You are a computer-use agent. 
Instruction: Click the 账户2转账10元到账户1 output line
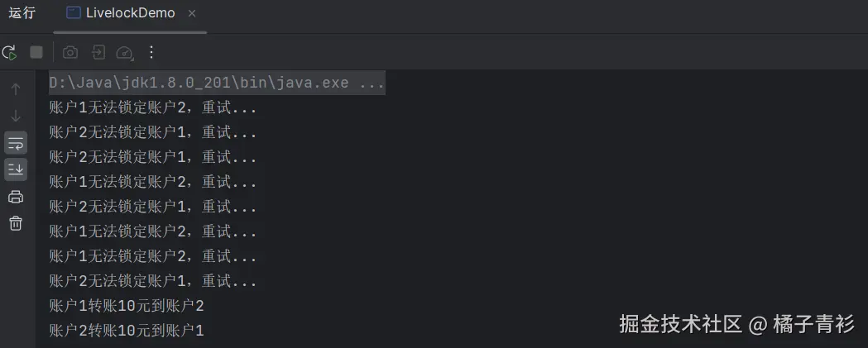click(127, 331)
